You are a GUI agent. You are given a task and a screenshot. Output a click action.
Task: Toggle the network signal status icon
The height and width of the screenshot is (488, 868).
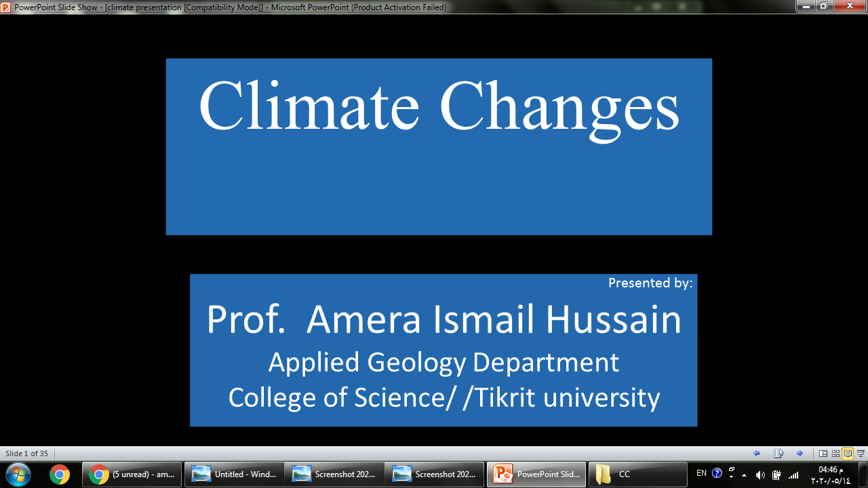793,474
